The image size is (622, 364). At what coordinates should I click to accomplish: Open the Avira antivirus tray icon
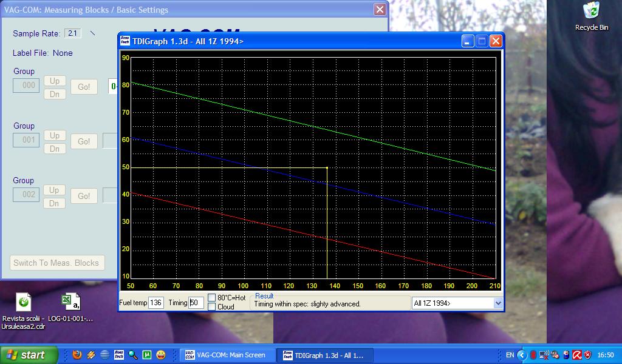tap(577, 355)
